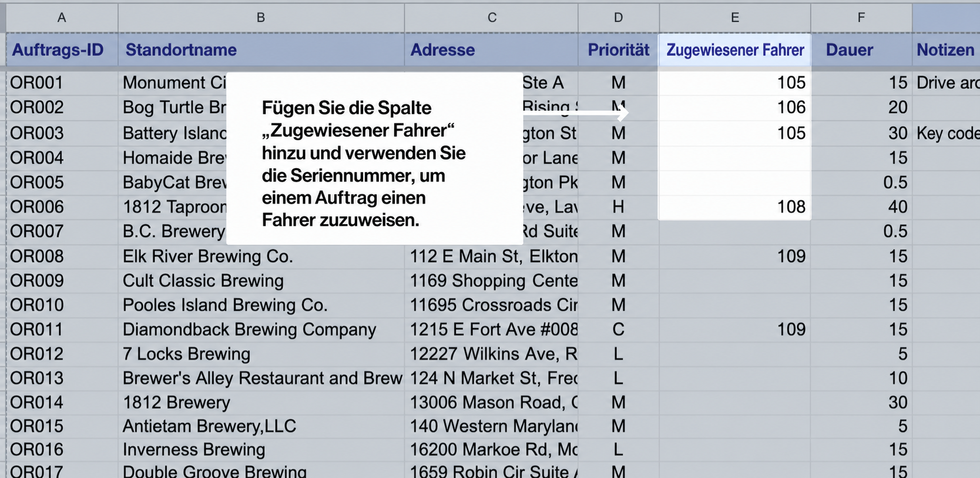Select column E header
The width and height of the screenshot is (980, 478).
[x=735, y=18]
